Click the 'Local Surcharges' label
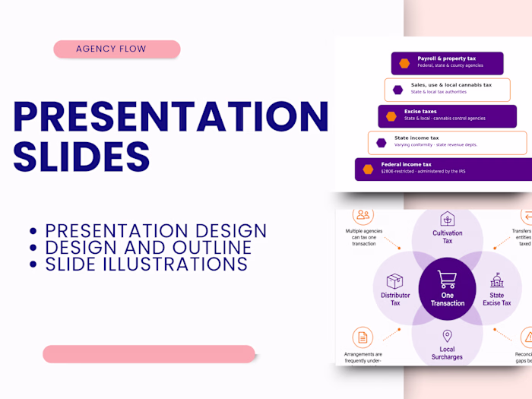 (x=447, y=353)
